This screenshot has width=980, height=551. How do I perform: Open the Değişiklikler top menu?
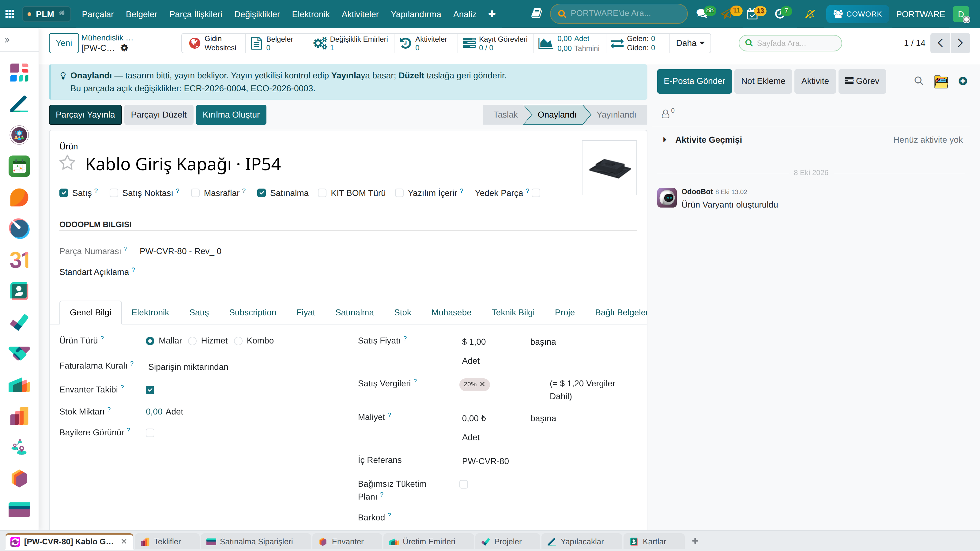coord(257,14)
